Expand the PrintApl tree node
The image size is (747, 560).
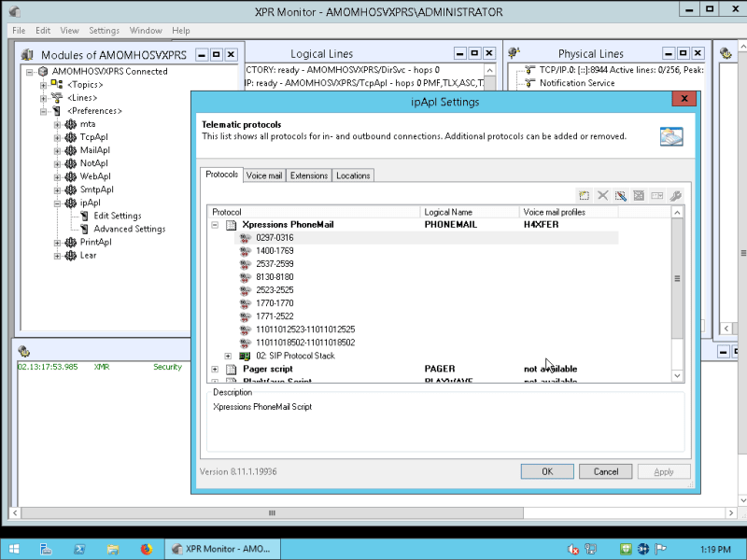57,243
